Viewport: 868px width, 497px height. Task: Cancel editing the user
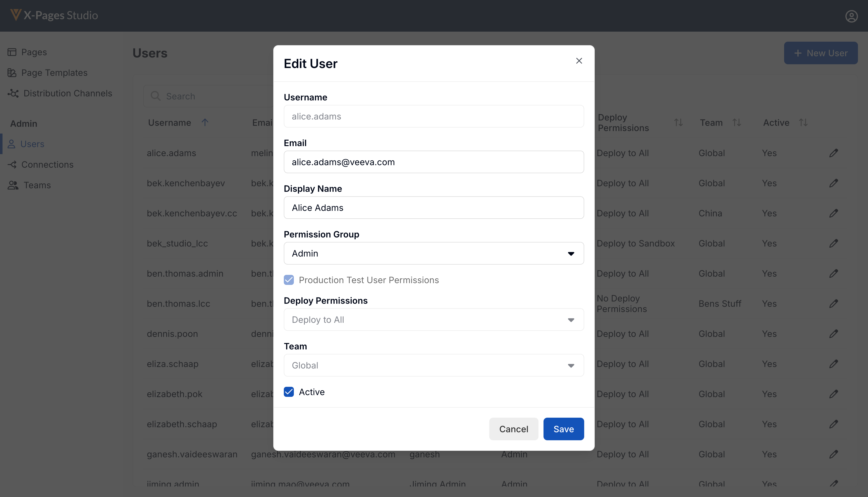tap(513, 429)
